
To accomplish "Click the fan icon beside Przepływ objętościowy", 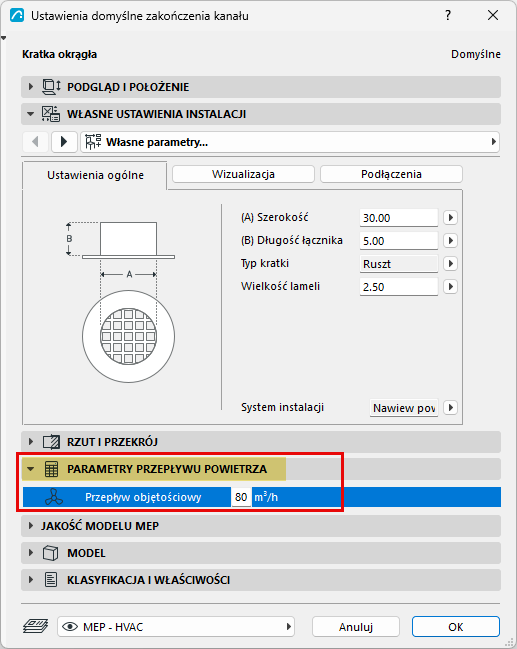I will pos(54,497).
